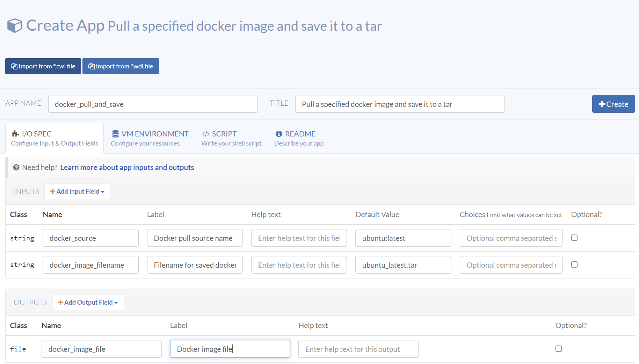Image resolution: width=639 pixels, height=364 pixels.
Task: Click the VM ENVIRONMENT database icon
Action: click(x=115, y=134)
